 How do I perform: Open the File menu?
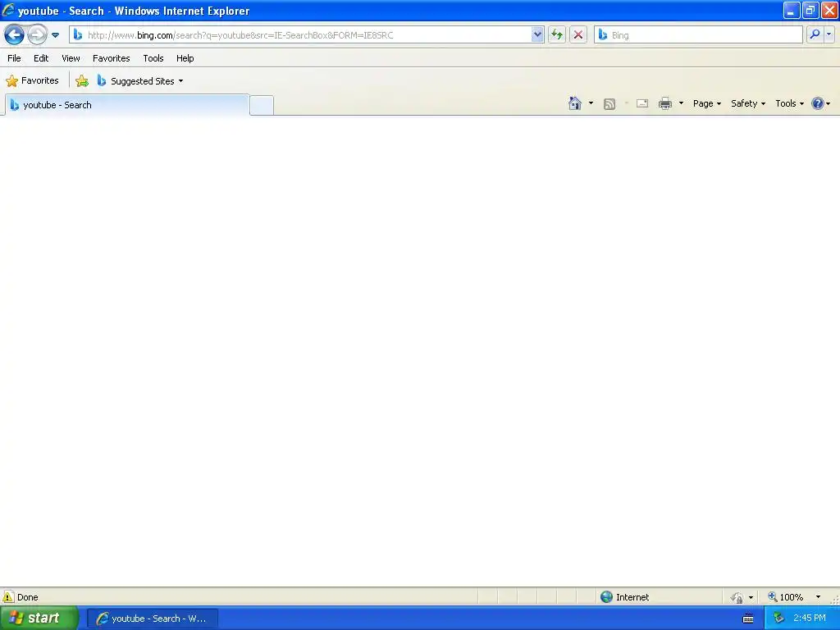pyautogui.click(x=15, y=58)
